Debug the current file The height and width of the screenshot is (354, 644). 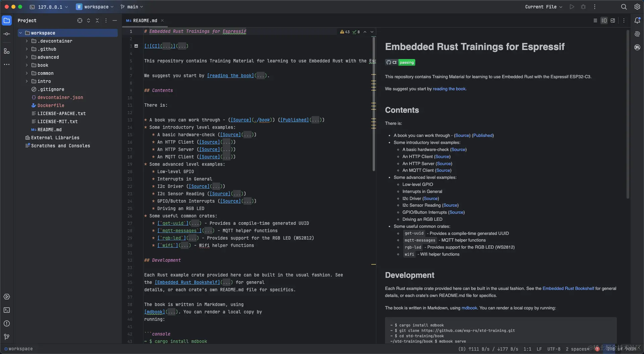tap(583, 7)
